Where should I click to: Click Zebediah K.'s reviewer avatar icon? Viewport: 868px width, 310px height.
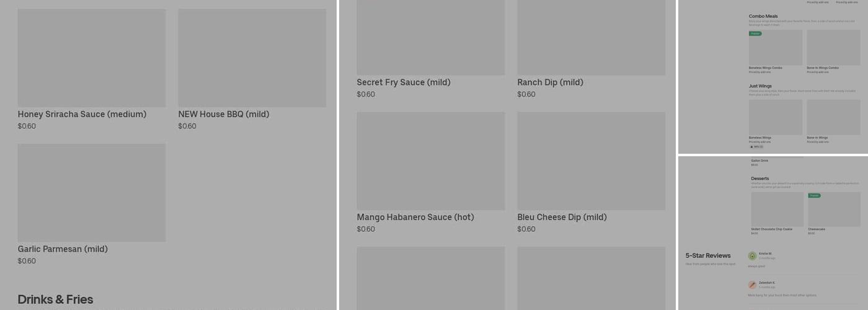click(752, 285)
